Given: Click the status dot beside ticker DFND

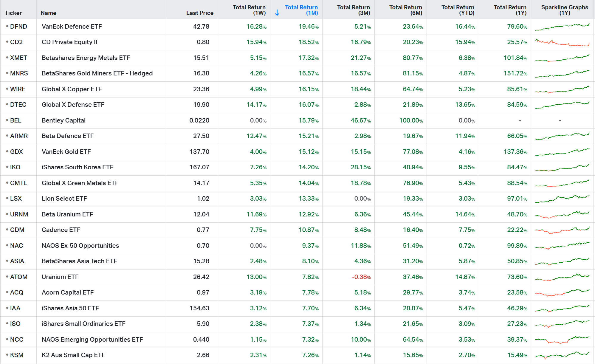Looking at the screenshot, I should [x=7, y=27].
